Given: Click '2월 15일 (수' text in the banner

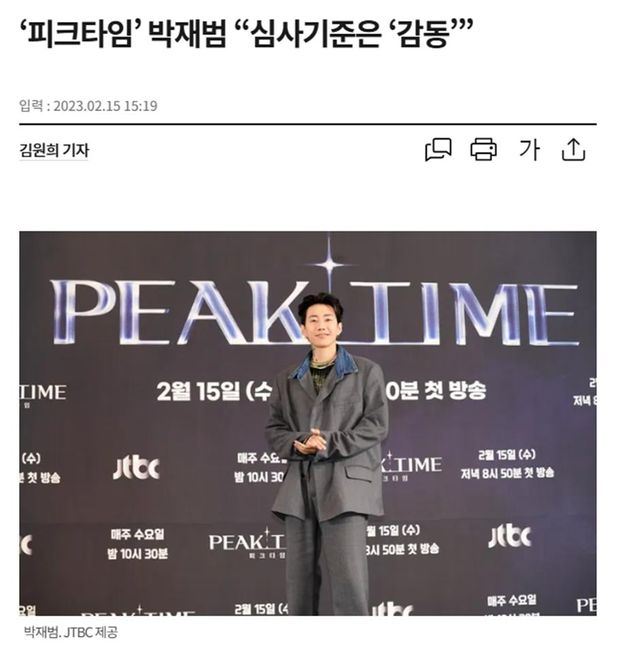Looking at the screenshot, I should pyautogui.click(x=214, y=391).
